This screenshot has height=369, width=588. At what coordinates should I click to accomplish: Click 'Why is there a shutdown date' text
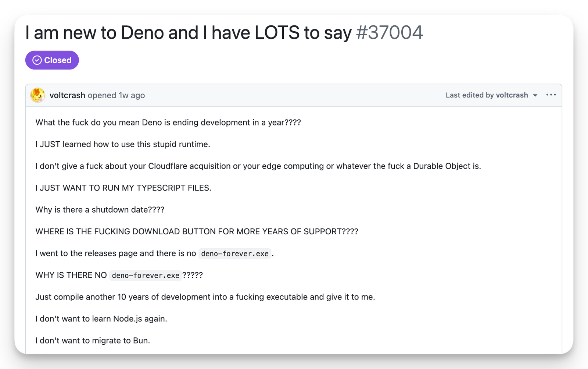(100, 210)
